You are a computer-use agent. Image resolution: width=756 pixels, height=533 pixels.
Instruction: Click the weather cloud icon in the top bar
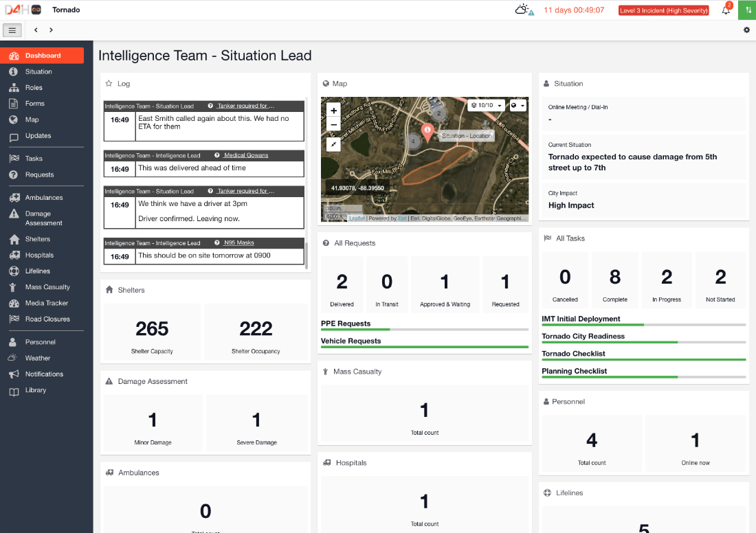pyautogui.click(x=522, y=10)
